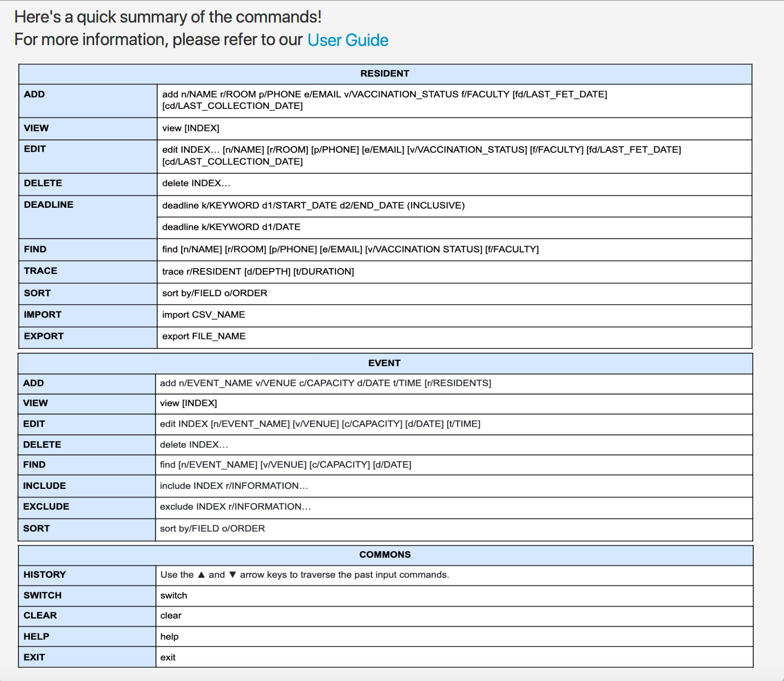Click the edit INDEX… [n/NAME] [r/ROOM] syntax

421,156
